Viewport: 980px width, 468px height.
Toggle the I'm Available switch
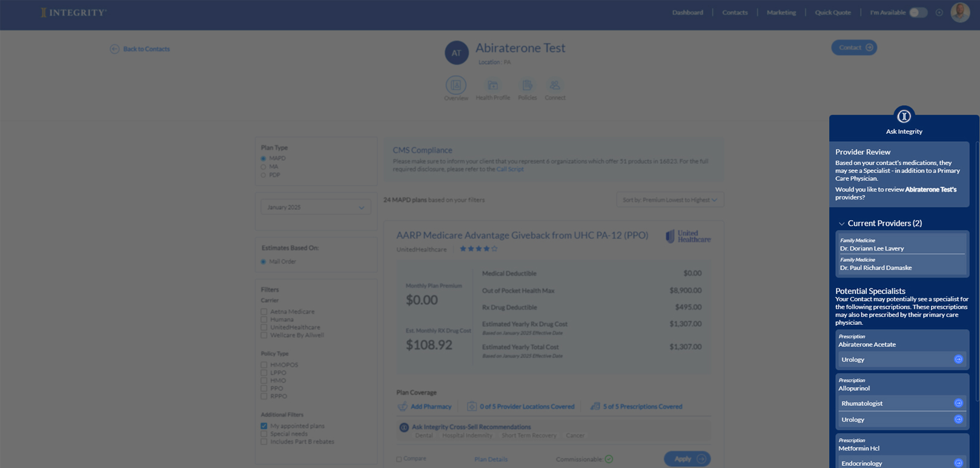pyautogui.click(x=918, y=12)
